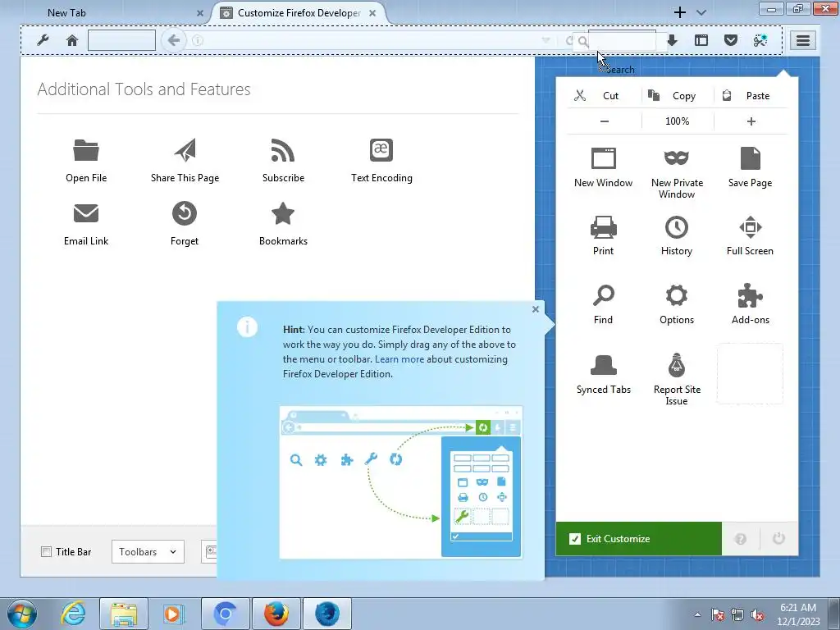Viewport: 840px width, 630px height.
Task: Click the URL address bar
Action: (x=370, y=40)
